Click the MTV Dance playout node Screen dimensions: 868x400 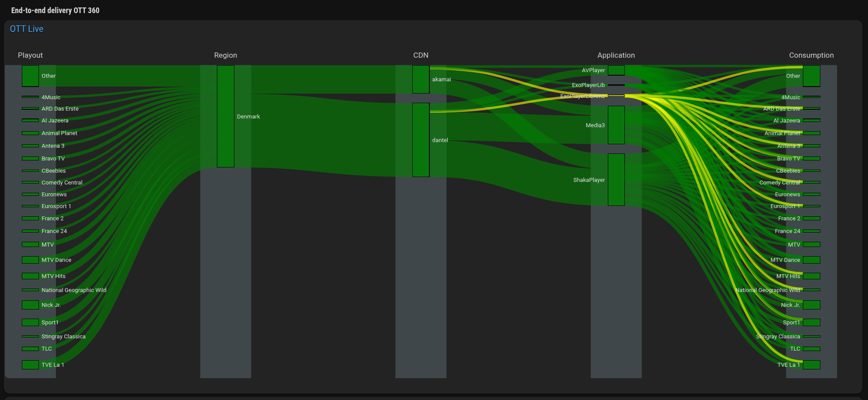click(30, 260)
